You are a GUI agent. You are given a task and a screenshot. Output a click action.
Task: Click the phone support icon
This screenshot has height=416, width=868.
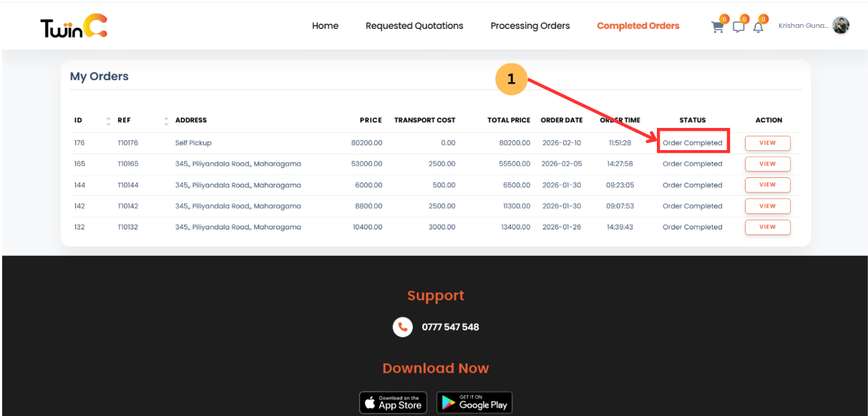(402, 327)
